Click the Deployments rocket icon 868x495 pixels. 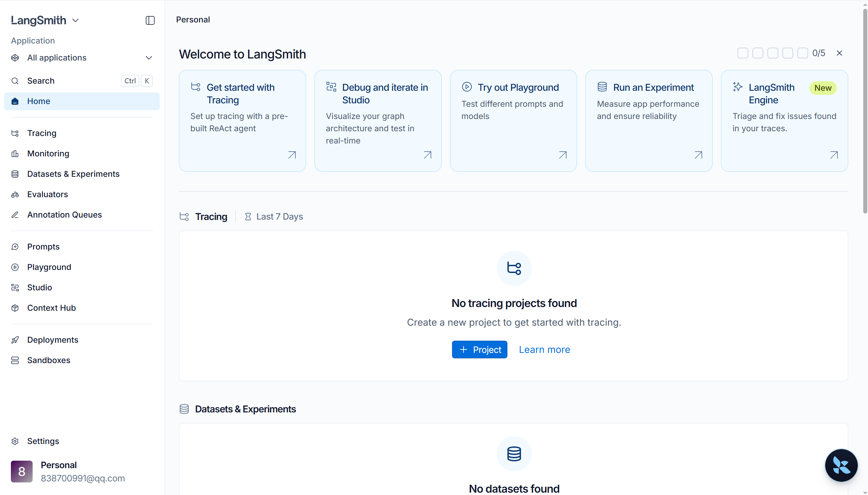click(15, 340)
